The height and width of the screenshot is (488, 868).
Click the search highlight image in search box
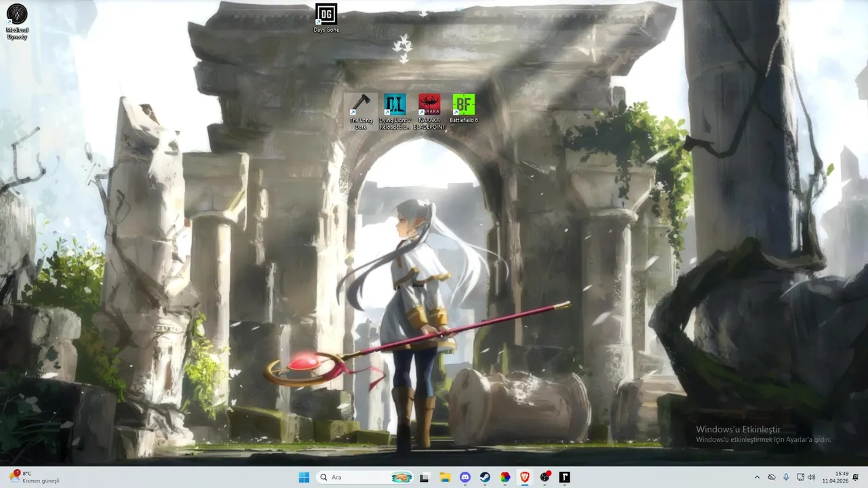[401, 477]
